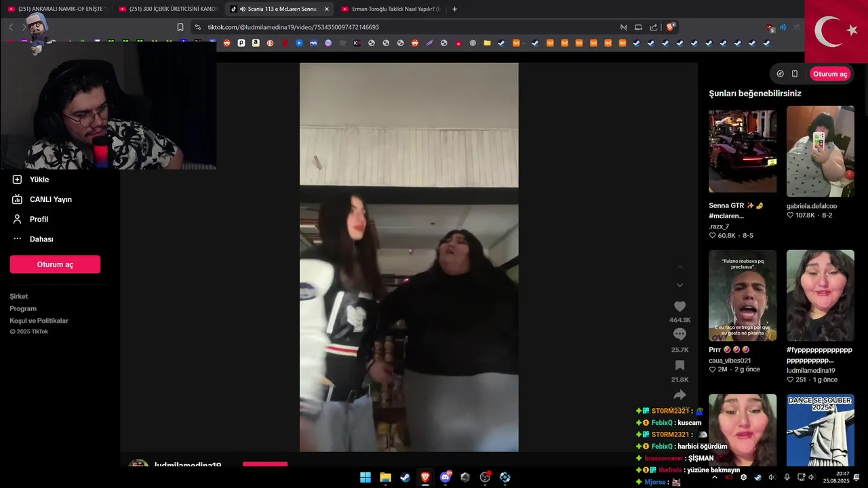Open Steam from the taskbar
This screenshot has height=488, width=868.
405,477
